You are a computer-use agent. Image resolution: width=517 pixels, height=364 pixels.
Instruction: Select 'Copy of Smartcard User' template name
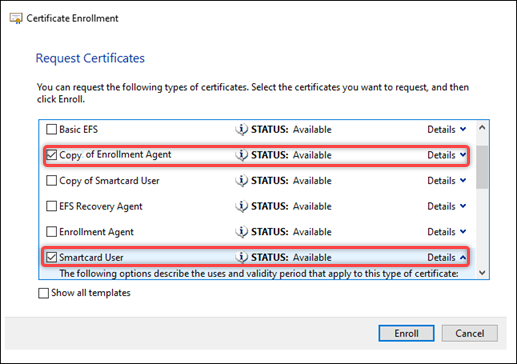(x=109, y=181)
